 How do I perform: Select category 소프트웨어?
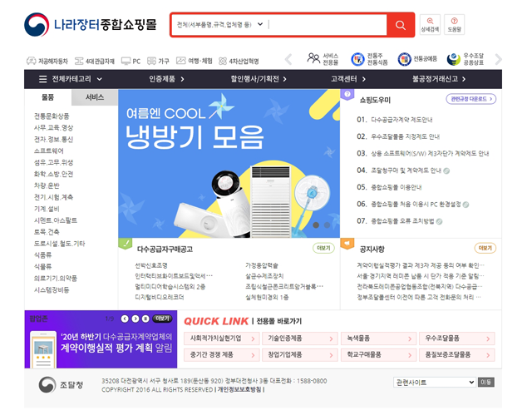48,151
